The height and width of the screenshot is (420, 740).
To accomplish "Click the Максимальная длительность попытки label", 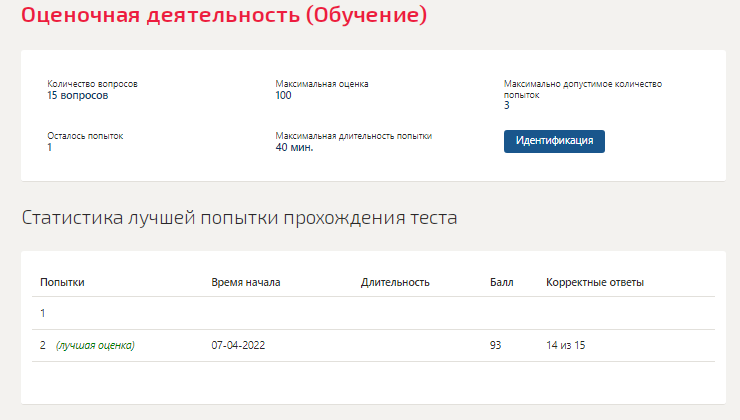I will [x=353, y=136].
